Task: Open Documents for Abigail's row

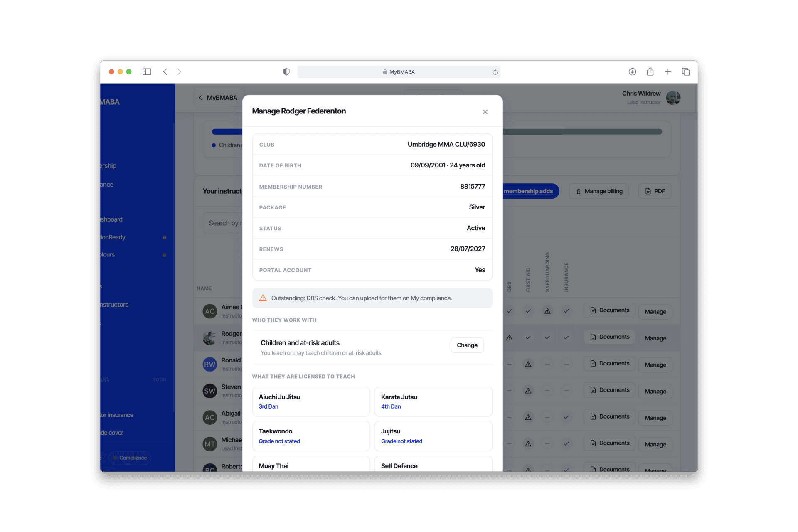Action: point(610,417)
